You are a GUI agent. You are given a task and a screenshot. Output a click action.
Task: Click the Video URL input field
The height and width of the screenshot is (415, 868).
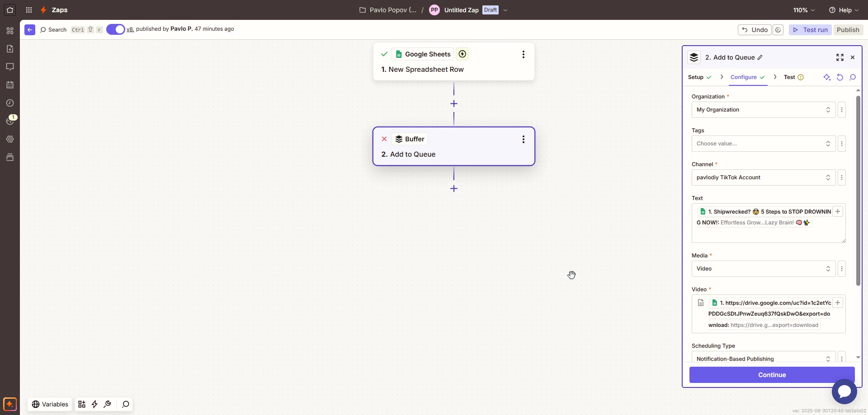point(769,314)
